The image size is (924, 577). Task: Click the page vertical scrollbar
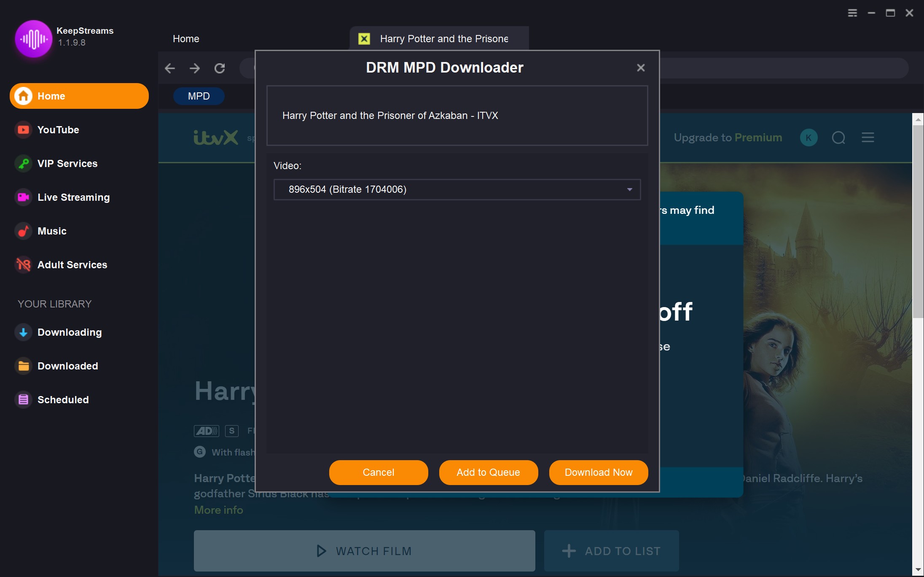(918, 221)
